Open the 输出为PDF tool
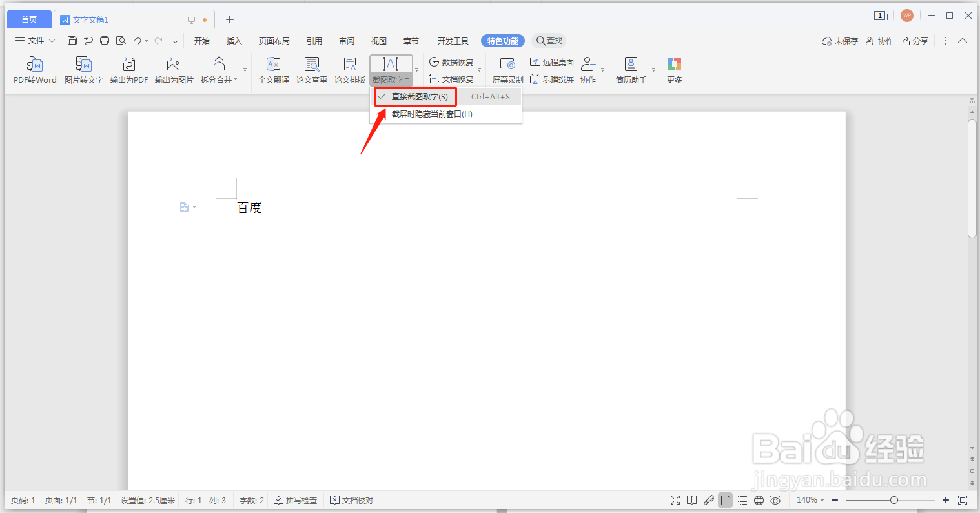Image resolution: width=980 pixels, height=513 pixels. point(128,70)
